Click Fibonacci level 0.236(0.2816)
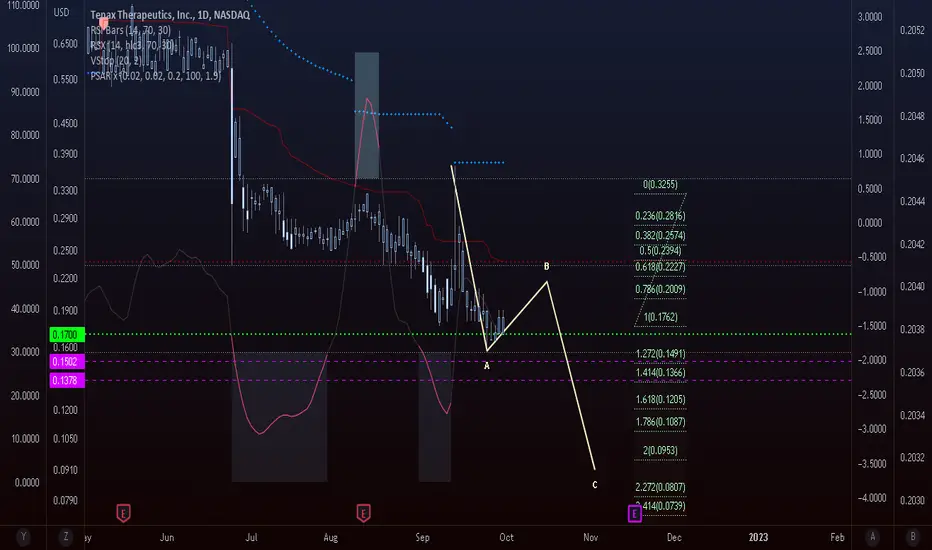932x550 pixels. click(x=660, y=216)
